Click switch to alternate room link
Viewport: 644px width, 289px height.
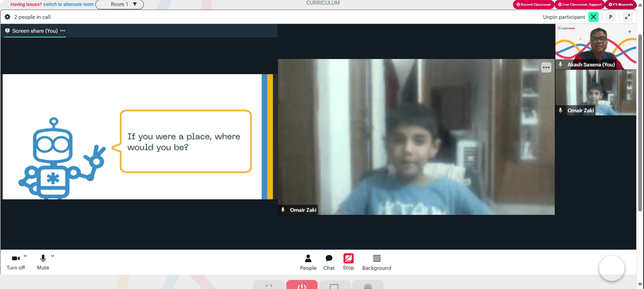click(68, 4)
